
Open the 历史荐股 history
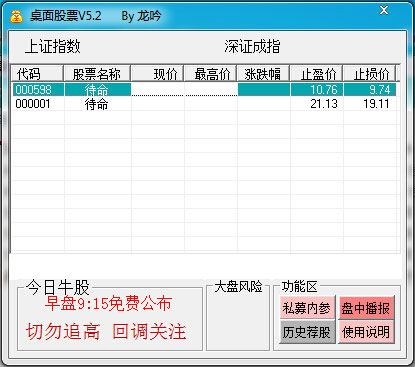tap(307, 332)
